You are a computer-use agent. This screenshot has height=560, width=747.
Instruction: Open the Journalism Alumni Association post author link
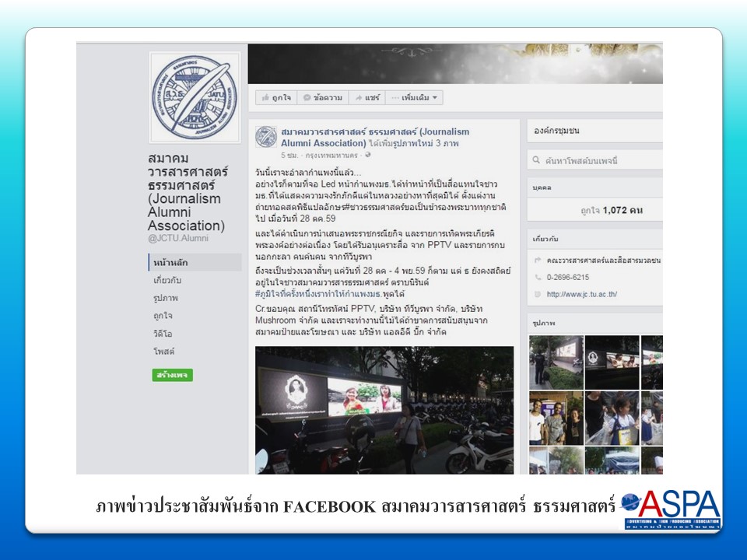[374, 137]
